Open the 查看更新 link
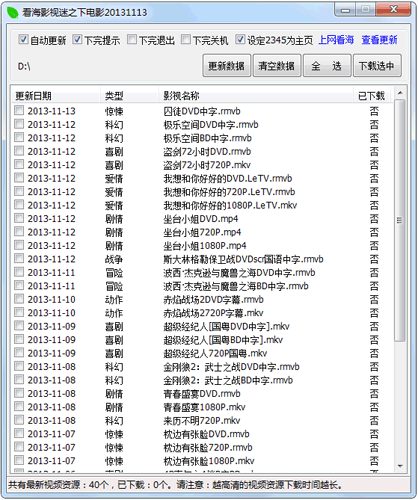The height and width of the screenshot is (500, 418). coord(379,40)
